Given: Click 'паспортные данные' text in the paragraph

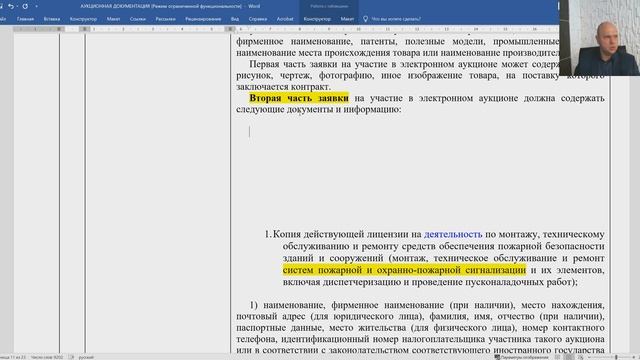Looking at the screenshot, I should click(x=280, y=328).
